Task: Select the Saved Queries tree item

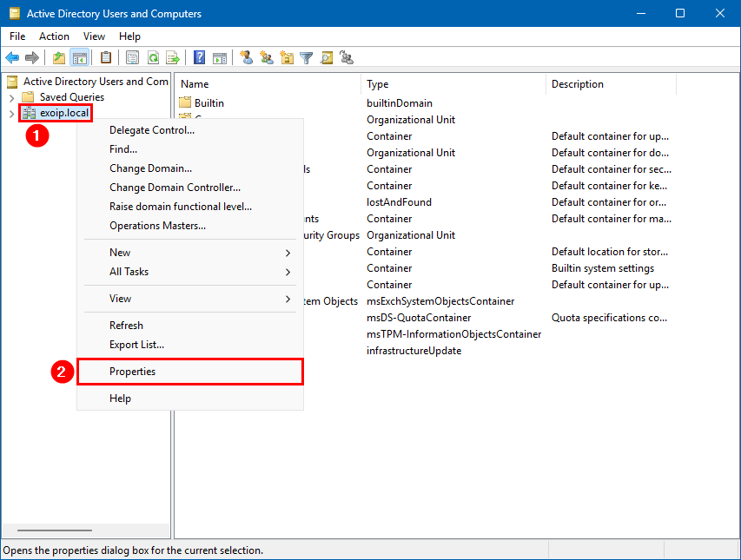Action: pyautogui.click(x=72, y=97)
